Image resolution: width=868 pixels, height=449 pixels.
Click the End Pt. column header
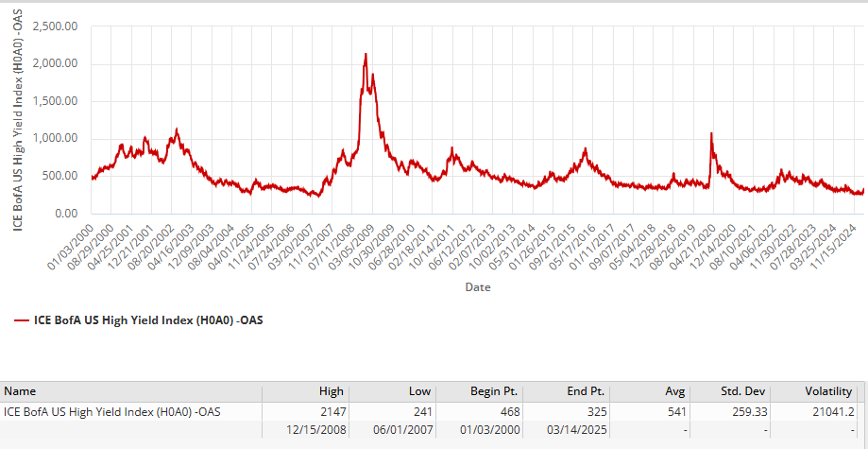pos(567,391)
